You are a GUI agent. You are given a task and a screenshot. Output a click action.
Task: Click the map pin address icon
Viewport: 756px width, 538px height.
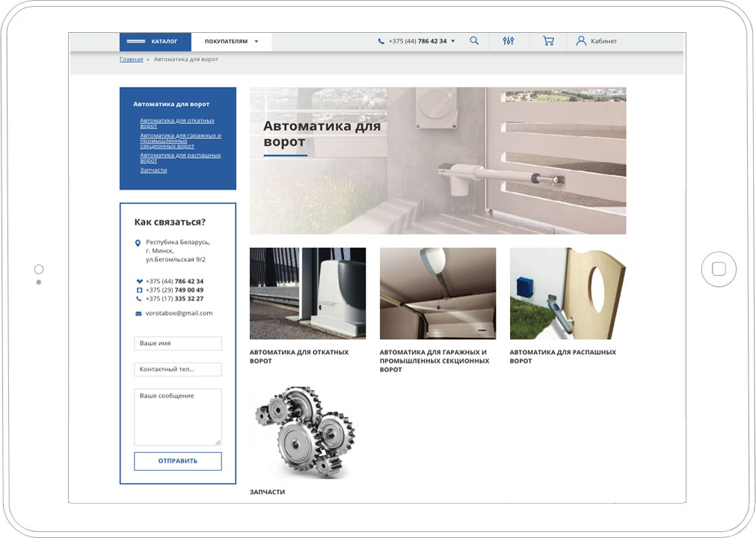138,244
